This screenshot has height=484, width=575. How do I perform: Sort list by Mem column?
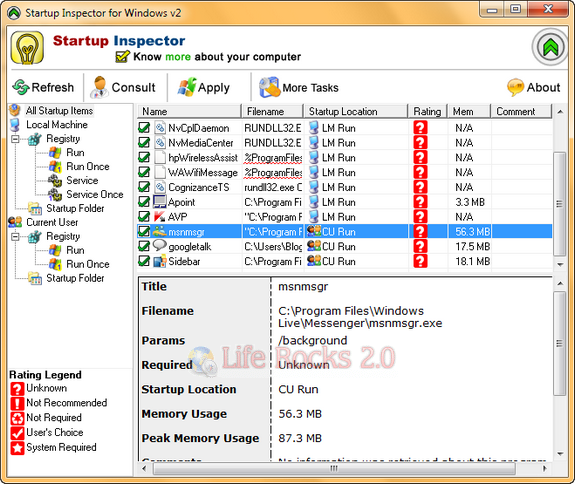[469, 111]
